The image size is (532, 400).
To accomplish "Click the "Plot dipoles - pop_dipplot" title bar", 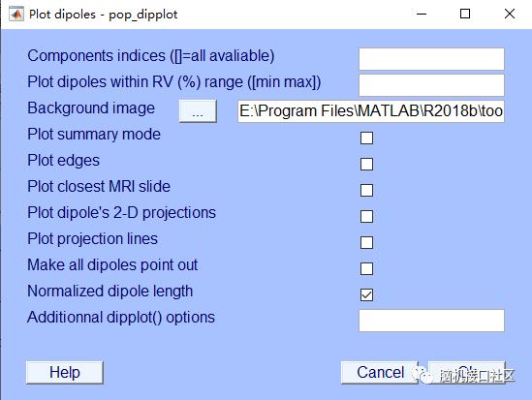I will click(x=103, y=15).
